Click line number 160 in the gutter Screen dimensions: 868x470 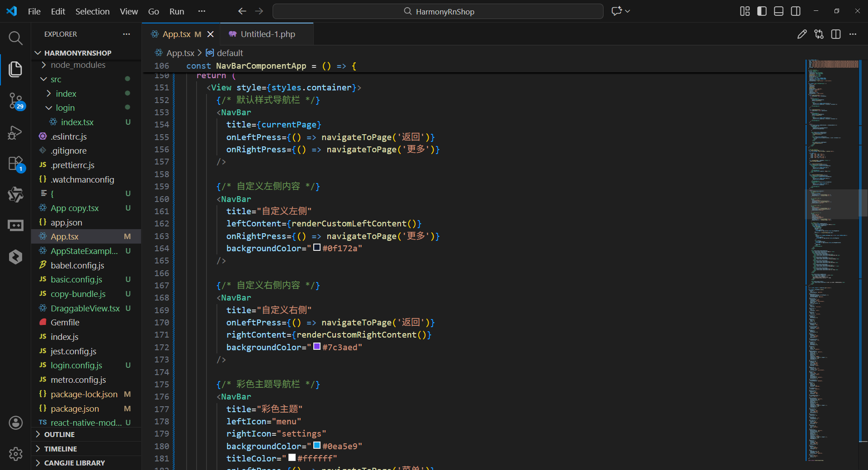(x=161, y=199)
